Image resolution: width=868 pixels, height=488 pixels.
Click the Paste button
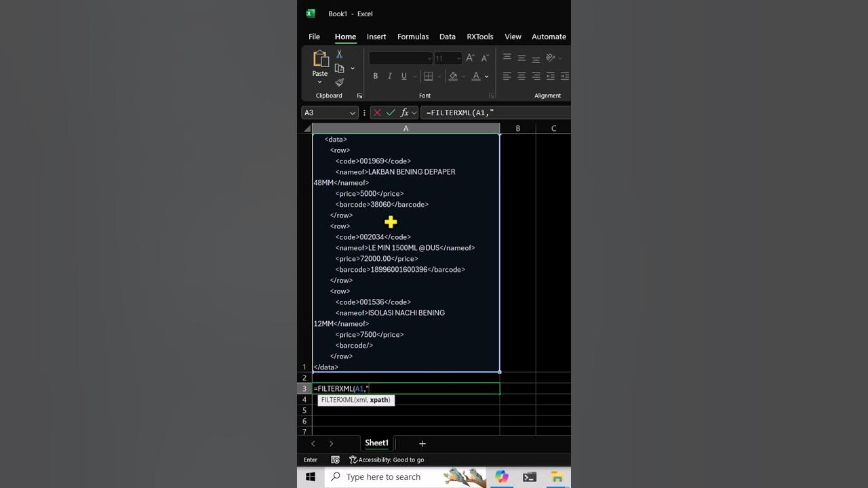click(x=319, y=62)
